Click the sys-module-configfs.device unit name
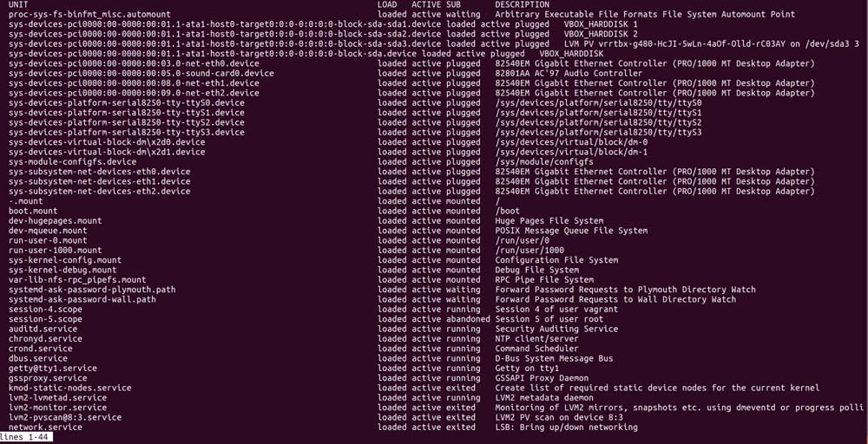The width and height of the screenshot is (868, 444). tap(72, 161)
